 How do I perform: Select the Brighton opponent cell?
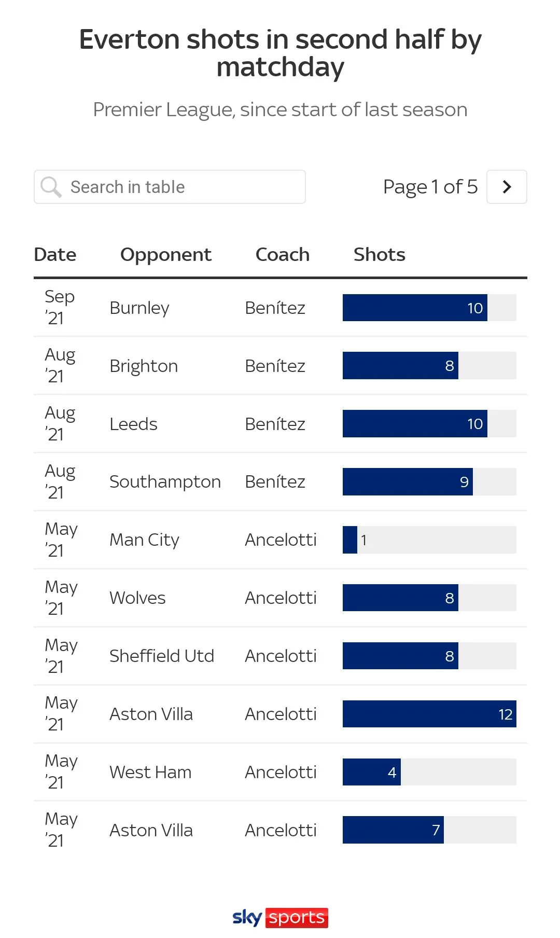tap(144, 366)
